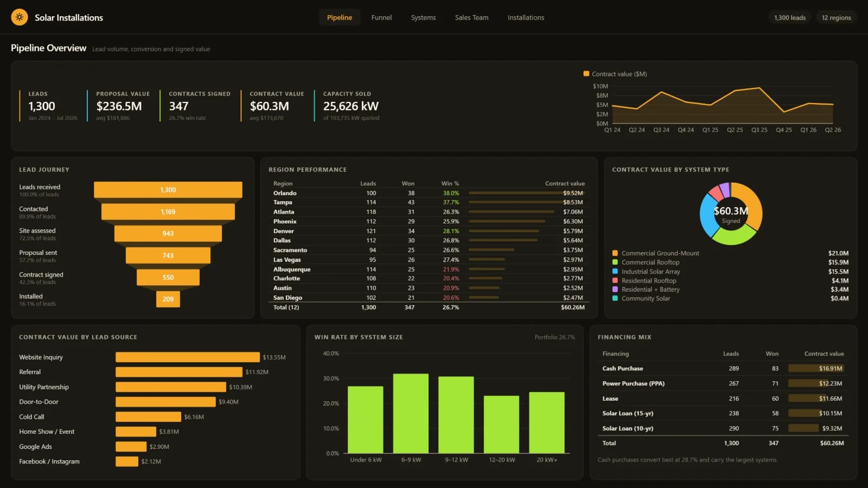Select the Commercial Rooftop legend swatch
Viewport: 868px width, 488px height.
pyautogui.click(x=615, y=262)
